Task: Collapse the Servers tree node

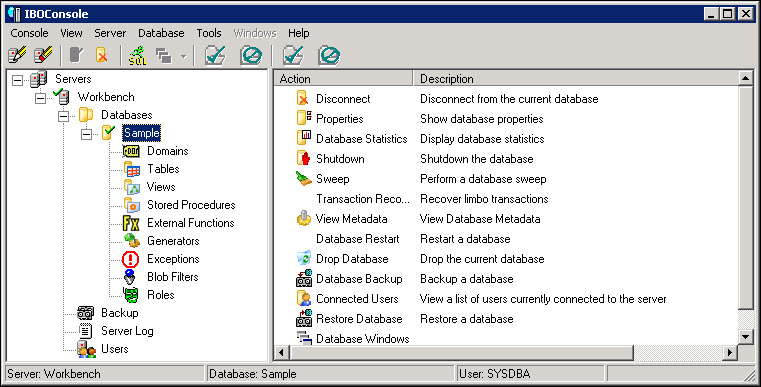Action: [x=17, y=80]
